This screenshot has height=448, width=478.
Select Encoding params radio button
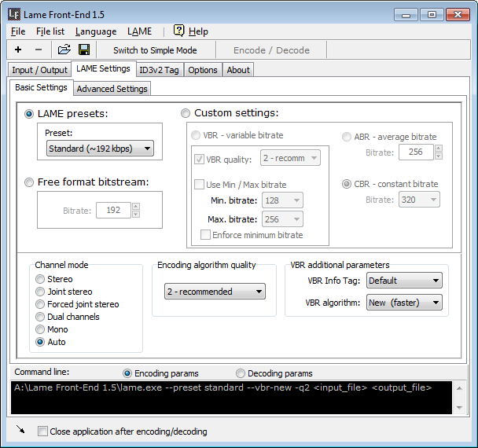tap(127, 373)
